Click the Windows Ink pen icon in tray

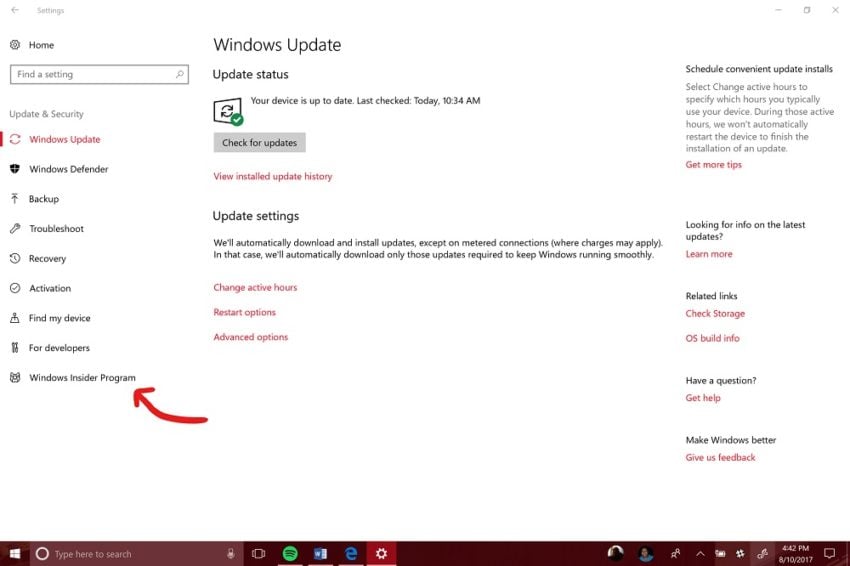(x=762, y=554)
